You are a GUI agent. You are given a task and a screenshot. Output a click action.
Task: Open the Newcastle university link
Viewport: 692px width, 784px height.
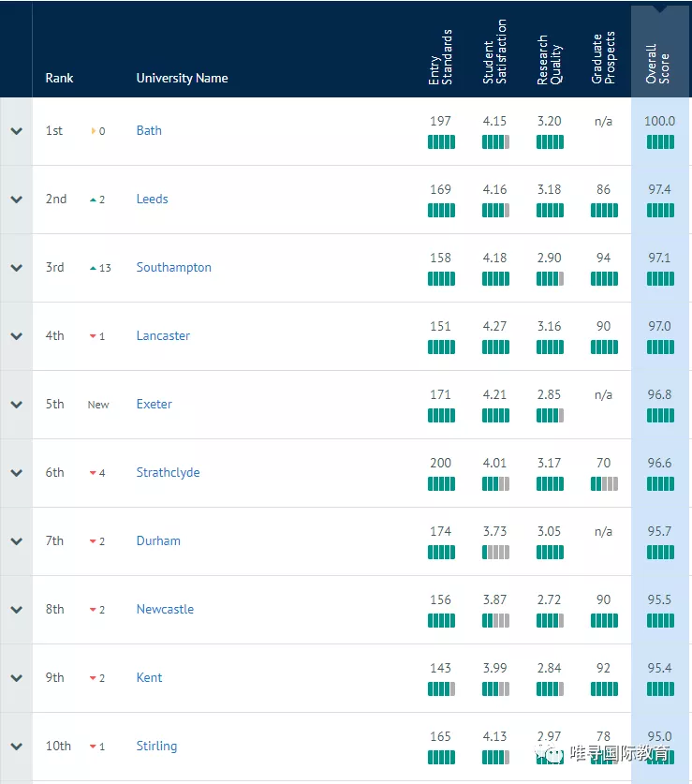click(165, 609)
